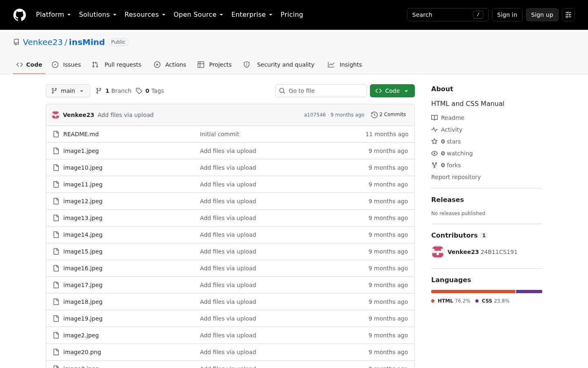Screen dimensions: 588x368
Task: Click the file icon next to image20.png
Action: [56, 352]
